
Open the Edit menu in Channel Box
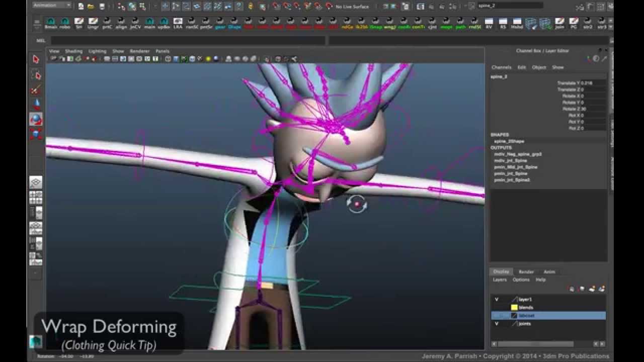(522, 67)
